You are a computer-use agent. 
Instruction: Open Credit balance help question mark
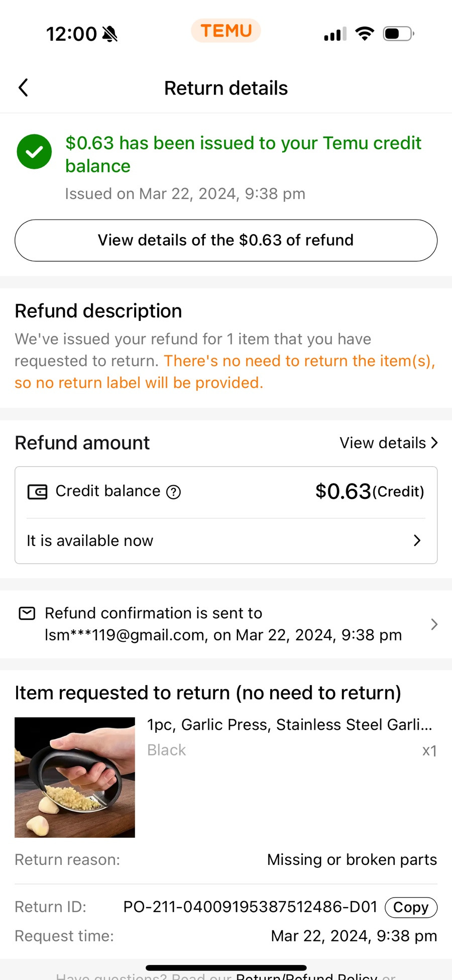click(173, 492)
